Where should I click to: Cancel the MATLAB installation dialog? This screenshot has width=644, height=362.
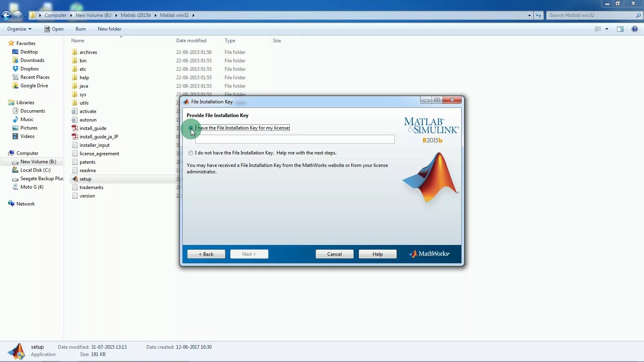pos(334,254)
